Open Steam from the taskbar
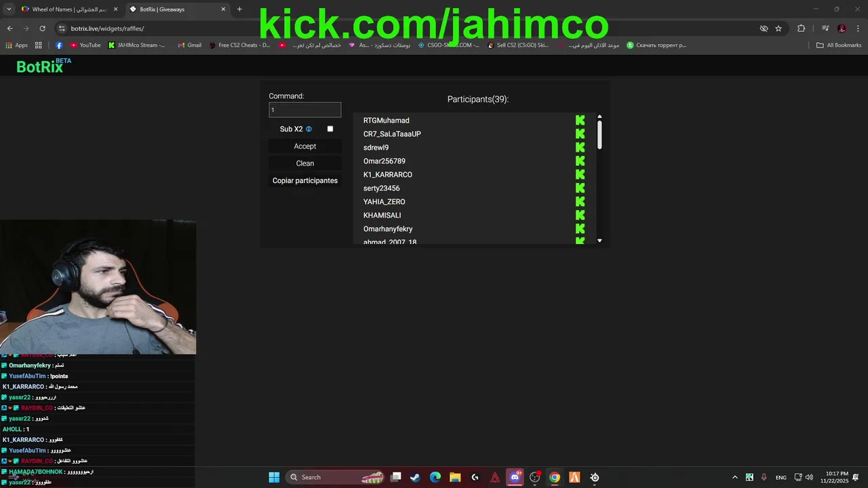868x488 pixels. pyautogui.click(x=415, y=477)
